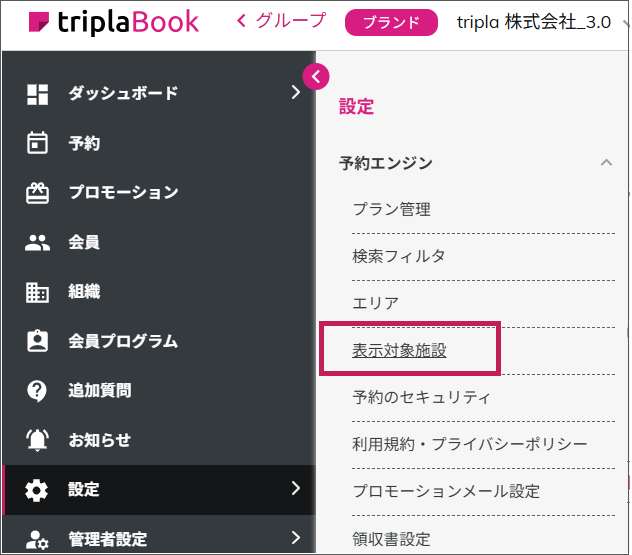The image size is (632, 555).
Task: Click the ブランド pill button
Action: click(391, 23)
